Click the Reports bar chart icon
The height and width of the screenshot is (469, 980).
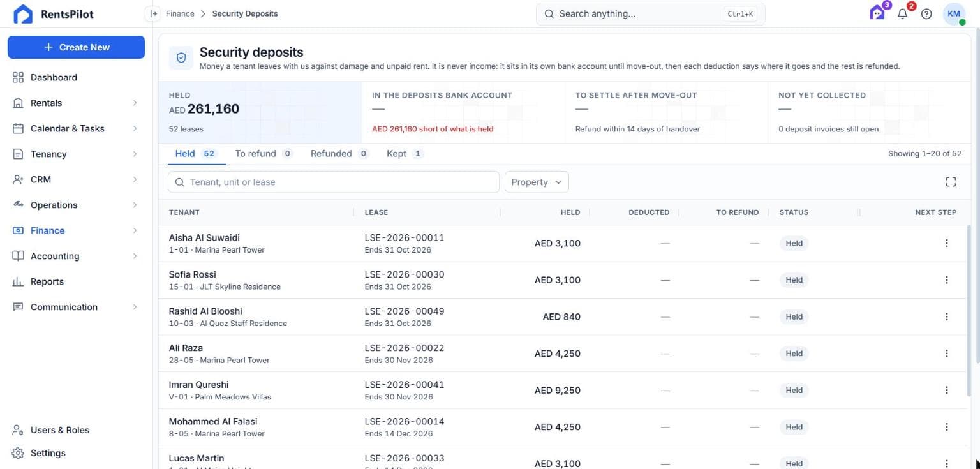pyautogui.click(x=18, y=281)
